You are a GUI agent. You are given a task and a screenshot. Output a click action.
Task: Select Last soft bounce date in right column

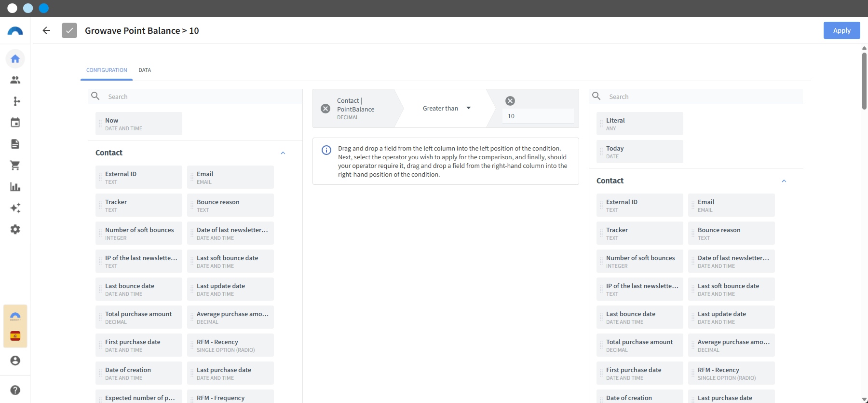point(732,289)
